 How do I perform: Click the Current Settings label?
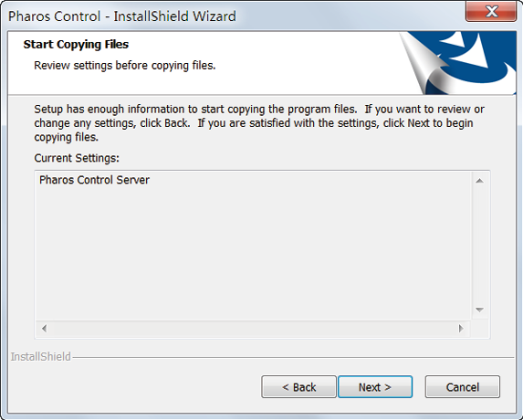77,158
